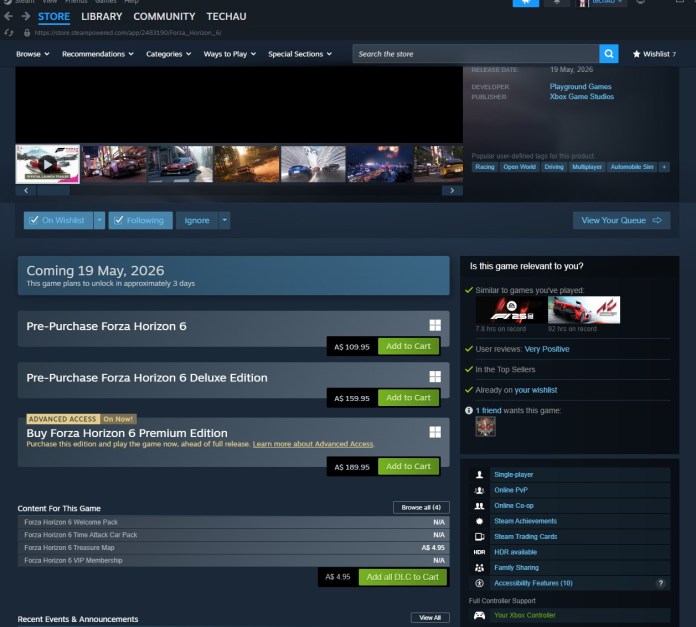Open the Very Positive user reviews link
The width and height of the screenshot is (696, 627).
(546, 349)
